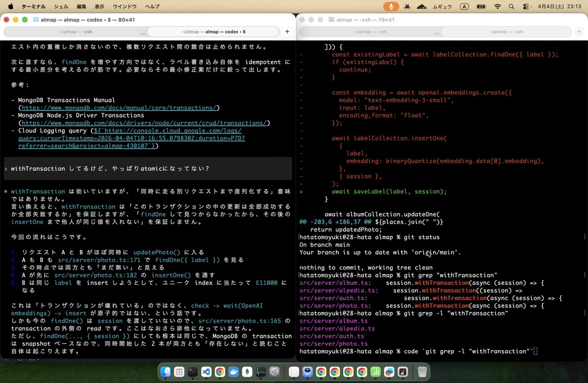Open Finder from the Dock

[x=165, y=372]
